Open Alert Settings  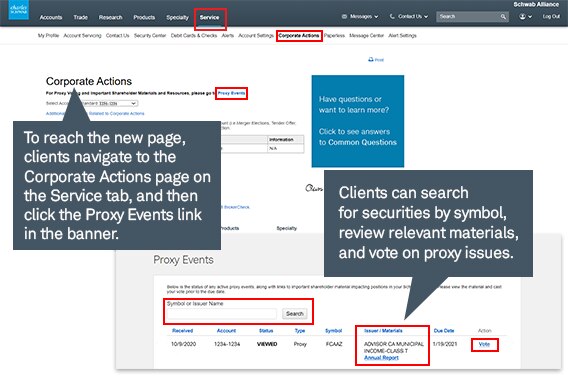click(402, 35)
